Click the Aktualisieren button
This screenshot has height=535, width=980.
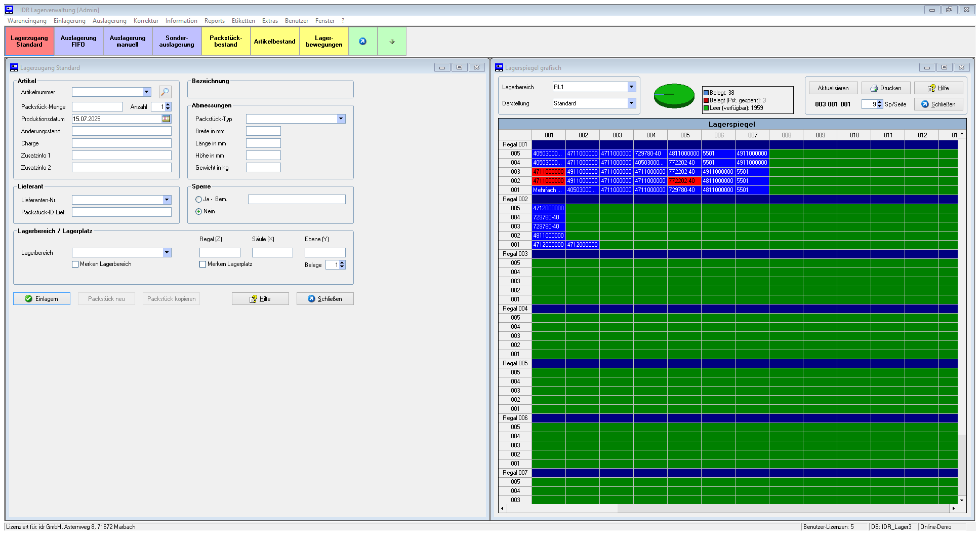pyautogui.click(x=833, y=88)
